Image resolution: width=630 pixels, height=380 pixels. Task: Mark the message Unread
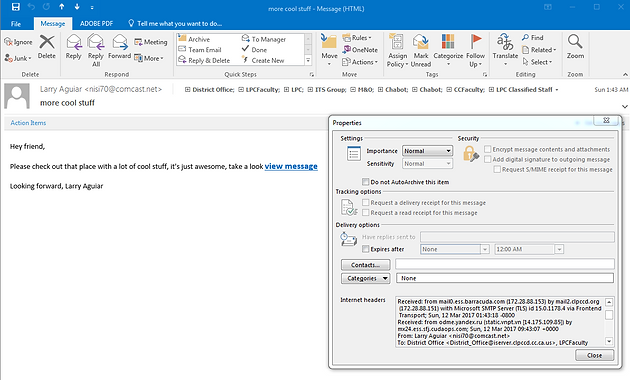pyautogui.click(x=421, y=50)
